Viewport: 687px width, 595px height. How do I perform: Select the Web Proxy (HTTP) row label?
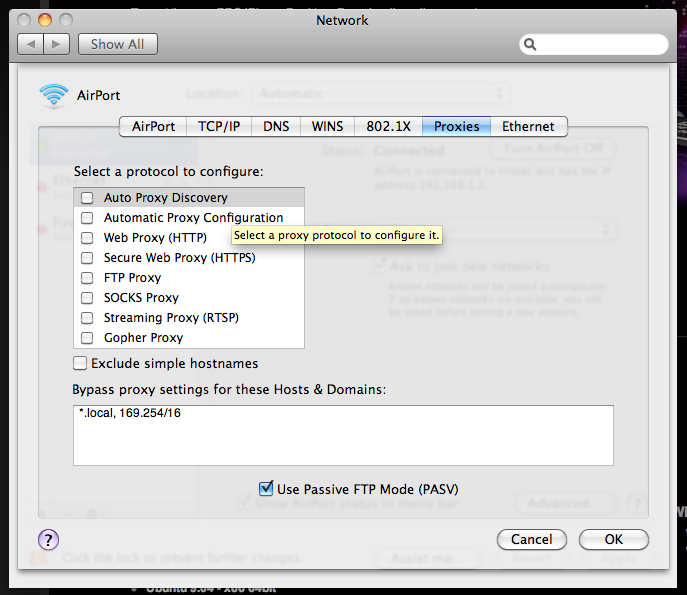click(155, 238)
